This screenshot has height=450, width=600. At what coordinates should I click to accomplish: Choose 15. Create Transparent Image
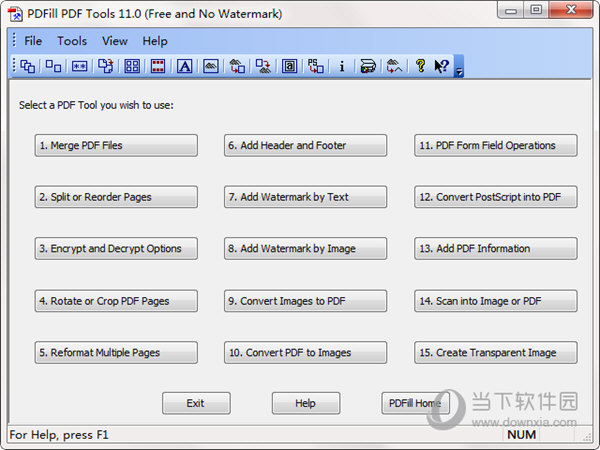pyautogui.click(x=496, y=353)
